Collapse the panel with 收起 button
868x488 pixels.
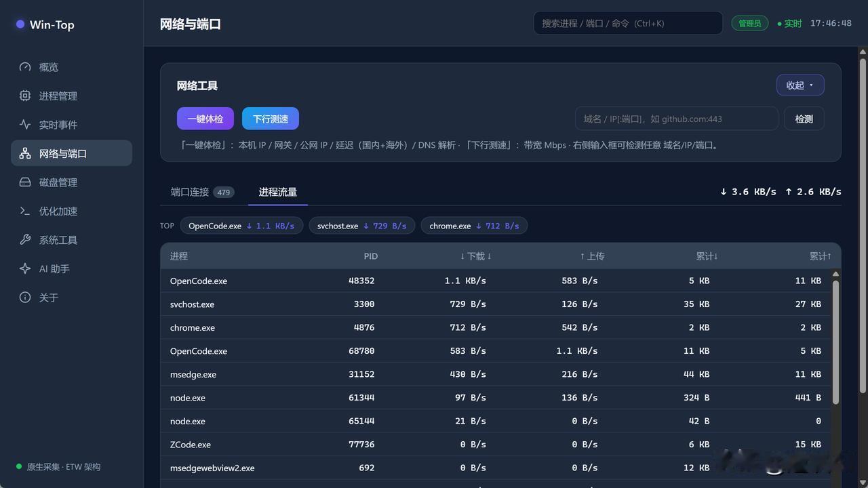(x=800, y=85)
